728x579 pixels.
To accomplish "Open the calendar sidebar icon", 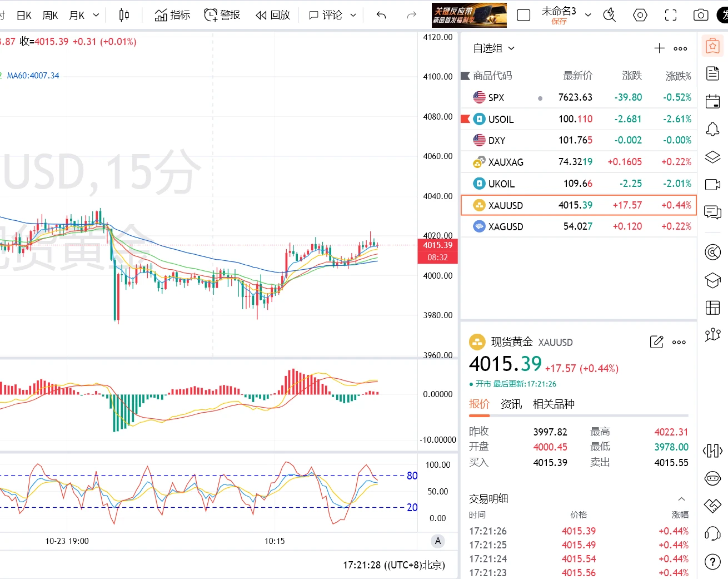I will [712, 101].
